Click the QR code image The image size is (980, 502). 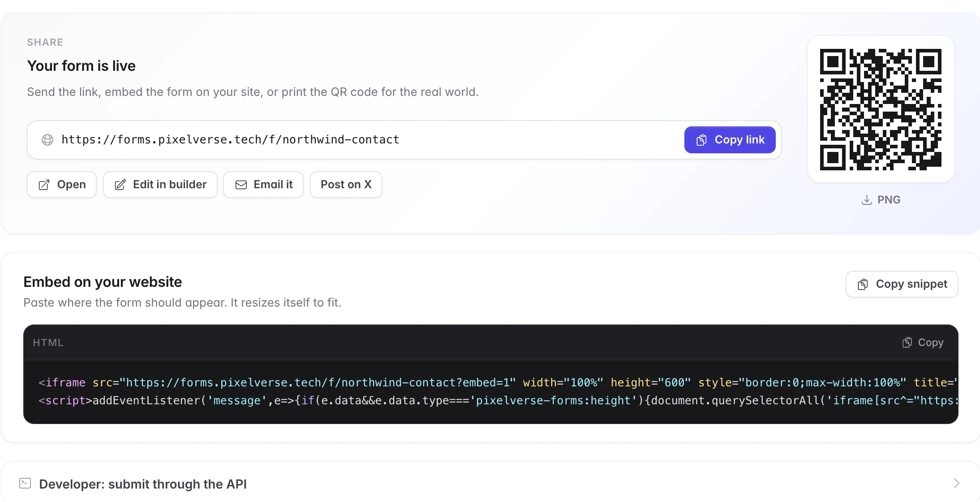point(881,109)
